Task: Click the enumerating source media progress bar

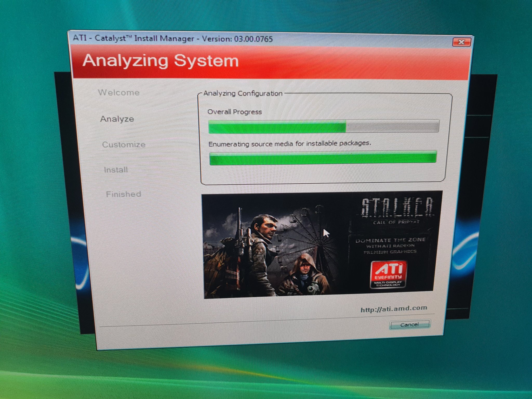Action: 323,158
